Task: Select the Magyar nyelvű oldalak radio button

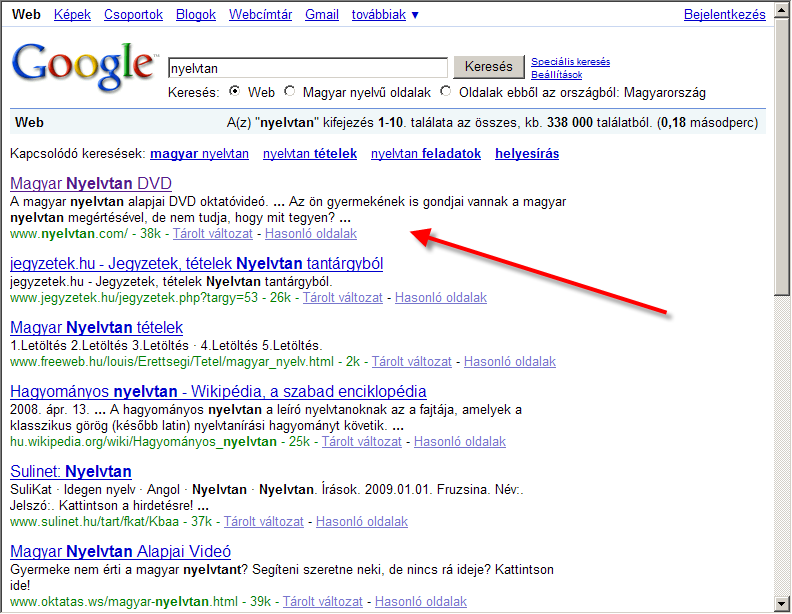Action: pos(289,91)
